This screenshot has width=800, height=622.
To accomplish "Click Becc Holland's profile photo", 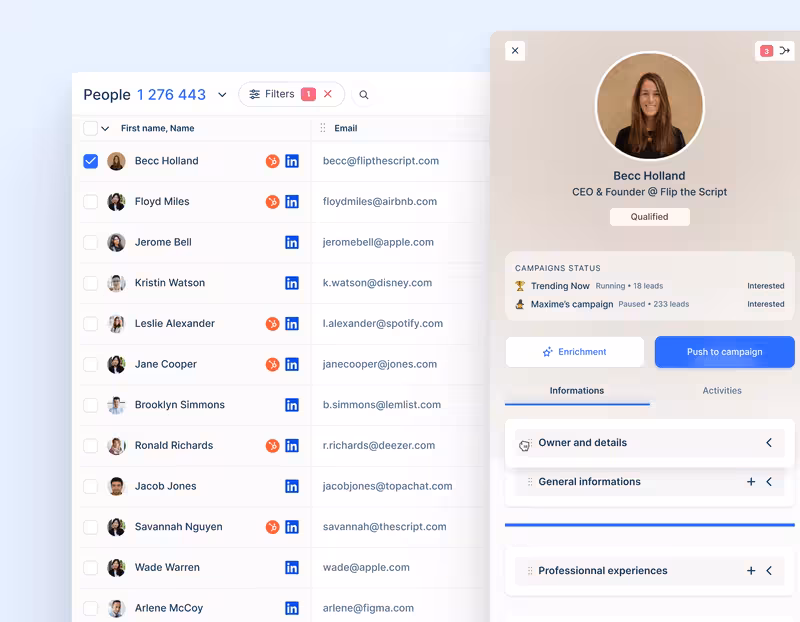I will (x=649, y=106).
